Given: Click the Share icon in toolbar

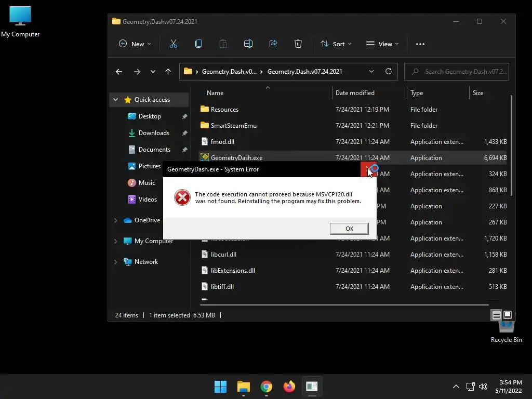Looking at the screenshot, I should coord(273,44).
